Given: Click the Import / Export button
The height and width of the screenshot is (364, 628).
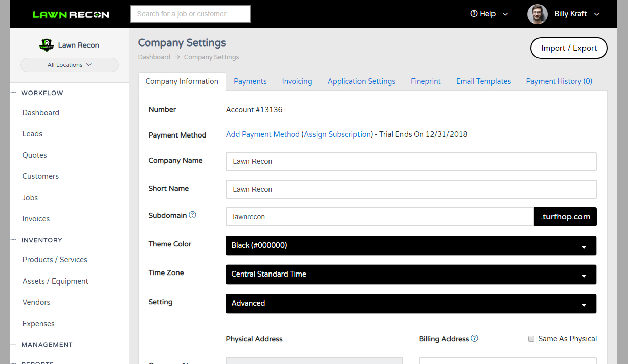Looking at the screenshot, I should pos(569,48).
